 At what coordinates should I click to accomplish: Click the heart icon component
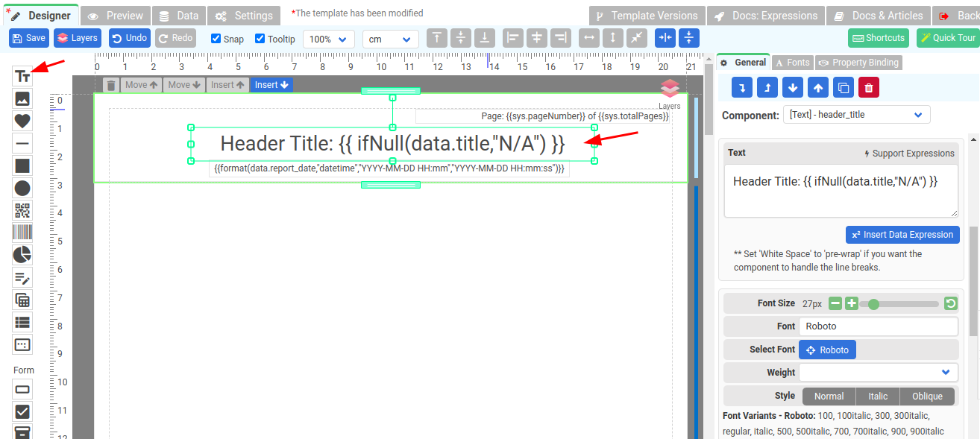pos(22,121)
